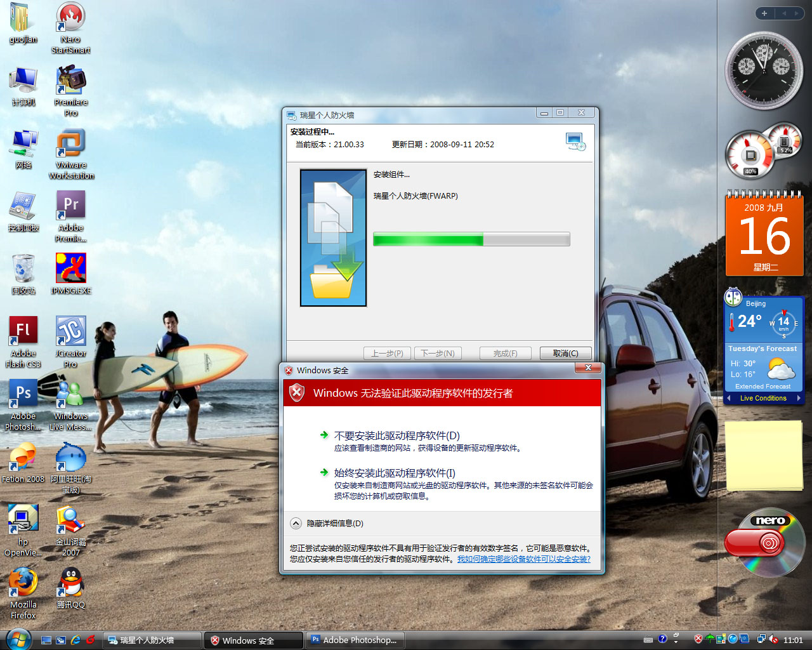This screenshot has height=650, width=812.
Task: Click the taskbar clock showing 11:01
Action: click(x=793, y=640)
